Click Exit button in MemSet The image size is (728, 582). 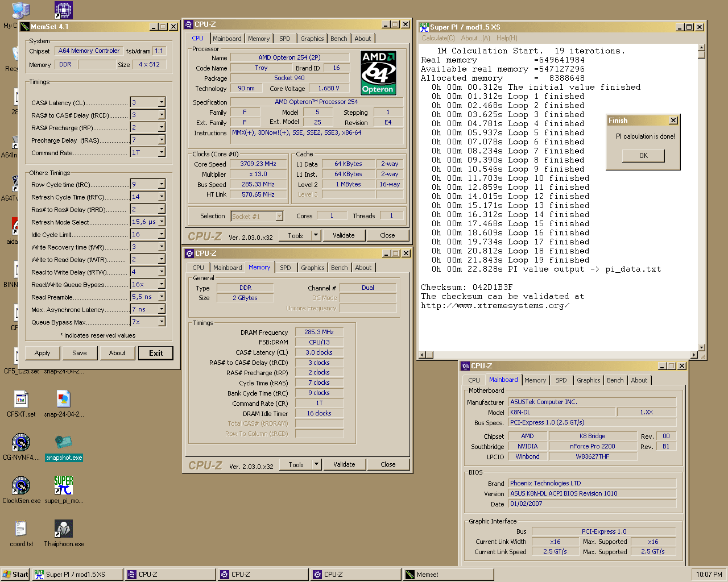[156, 353]
